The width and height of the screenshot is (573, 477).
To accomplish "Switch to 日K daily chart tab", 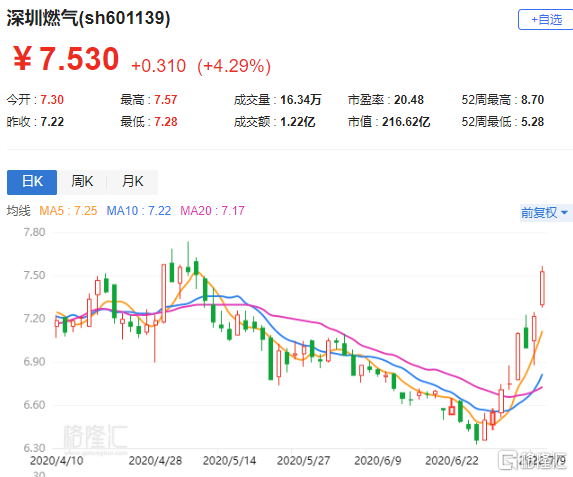I will click(32, 182).
